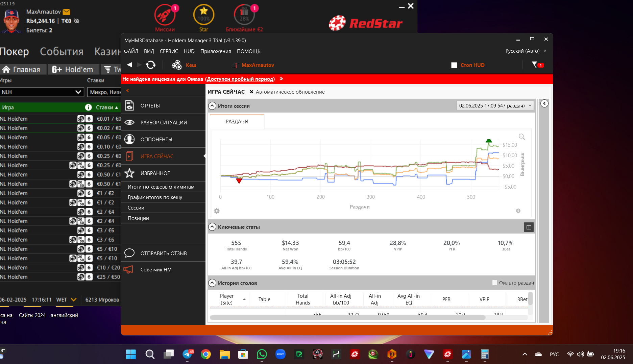Click the info icon in the Игра column header
The width and height of the screenshot is (633, 364).
[x=88, y=107]
